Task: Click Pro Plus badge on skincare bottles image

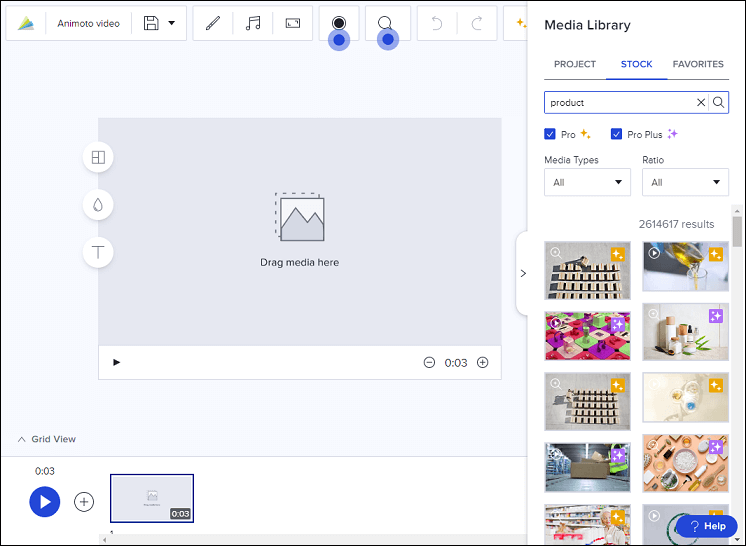Action: coord(716,316)
